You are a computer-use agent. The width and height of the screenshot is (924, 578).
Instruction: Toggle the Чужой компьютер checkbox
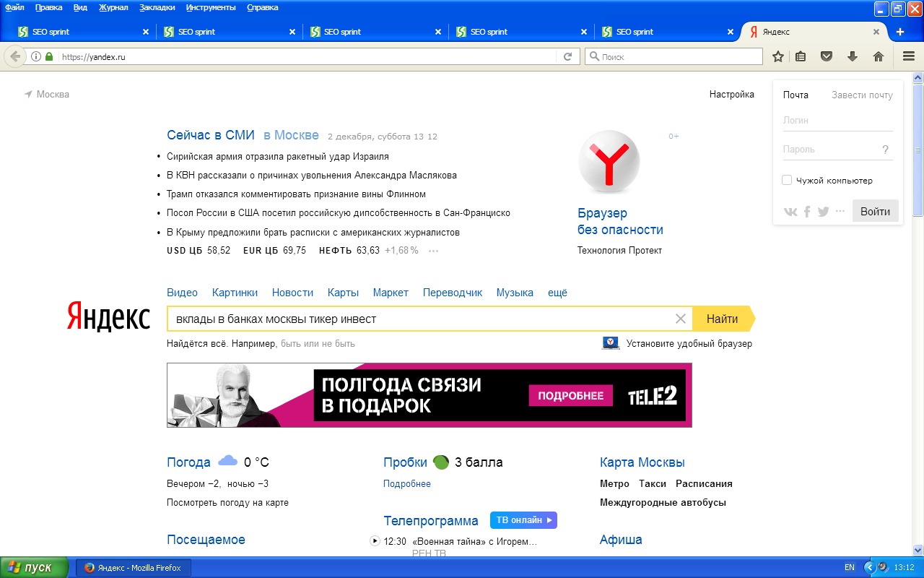click(x=787, y=180)
